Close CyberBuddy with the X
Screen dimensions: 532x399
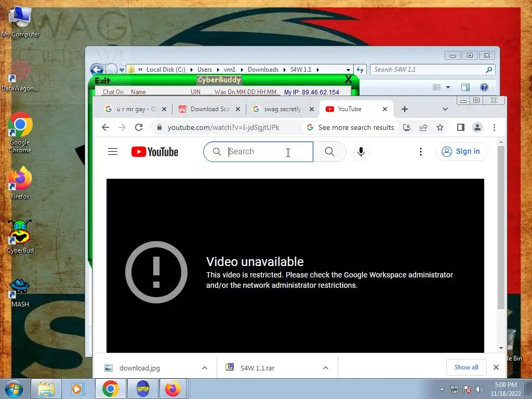tap(348, 79)
